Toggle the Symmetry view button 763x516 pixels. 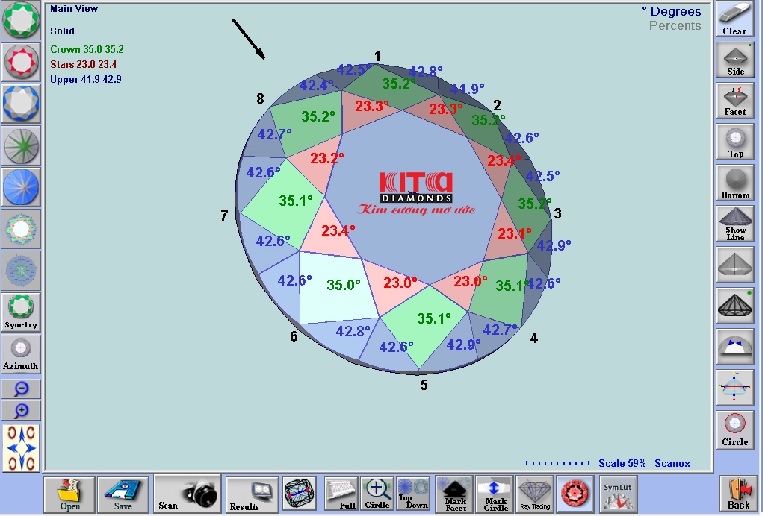(x=21, y=311)
